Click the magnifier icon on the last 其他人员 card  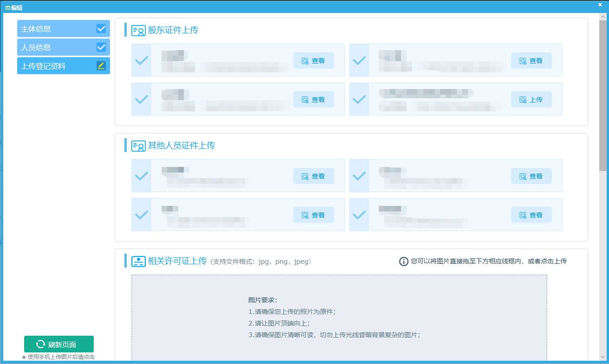tap(523, 215)
